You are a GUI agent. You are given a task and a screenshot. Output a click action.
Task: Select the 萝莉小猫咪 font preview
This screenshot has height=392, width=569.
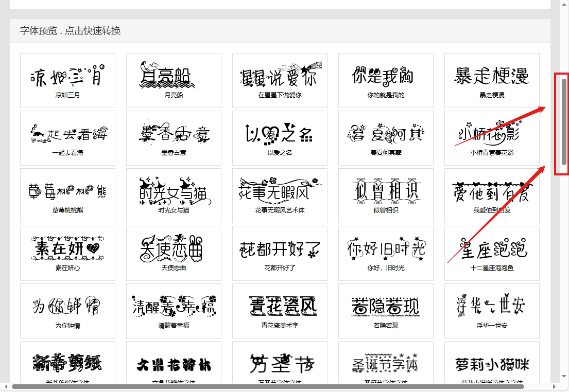point(492,362)
